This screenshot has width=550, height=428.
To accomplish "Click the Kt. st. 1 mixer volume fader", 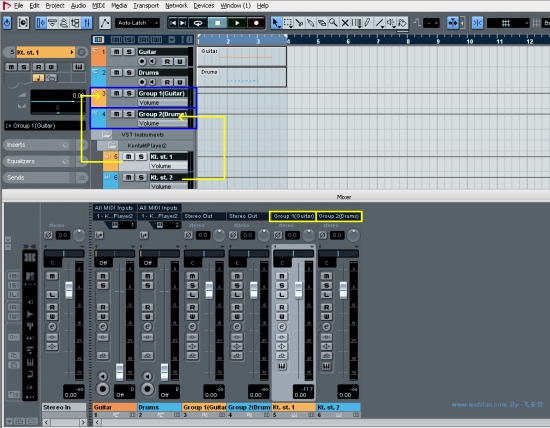I will tap(298, 290).
